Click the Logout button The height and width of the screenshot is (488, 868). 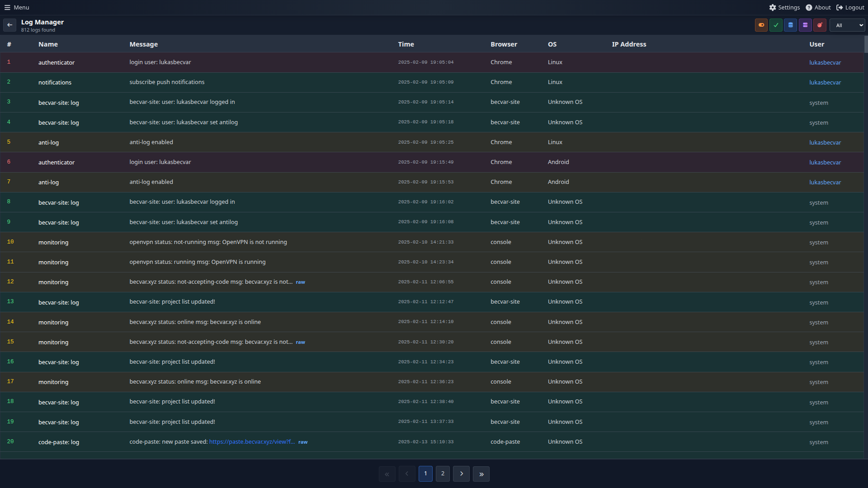click(x=850, y=7)
